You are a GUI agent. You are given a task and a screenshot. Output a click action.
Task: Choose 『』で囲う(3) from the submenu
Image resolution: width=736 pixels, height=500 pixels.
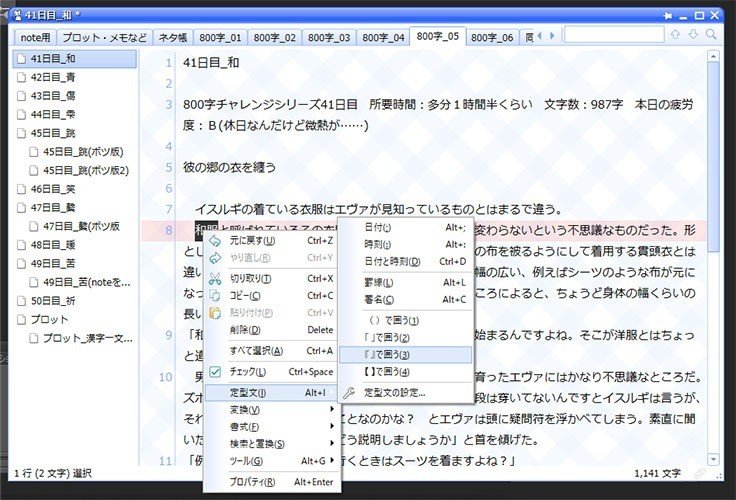point(406,354)
